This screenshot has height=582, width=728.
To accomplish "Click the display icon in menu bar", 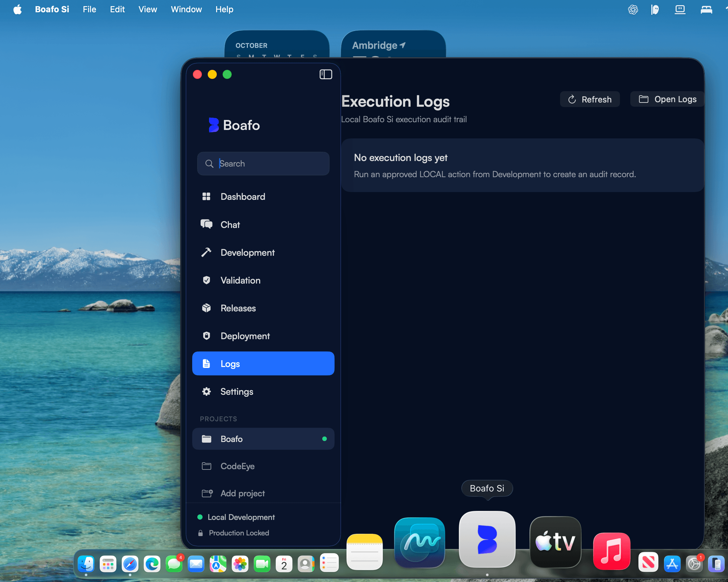I will (680, 9).
